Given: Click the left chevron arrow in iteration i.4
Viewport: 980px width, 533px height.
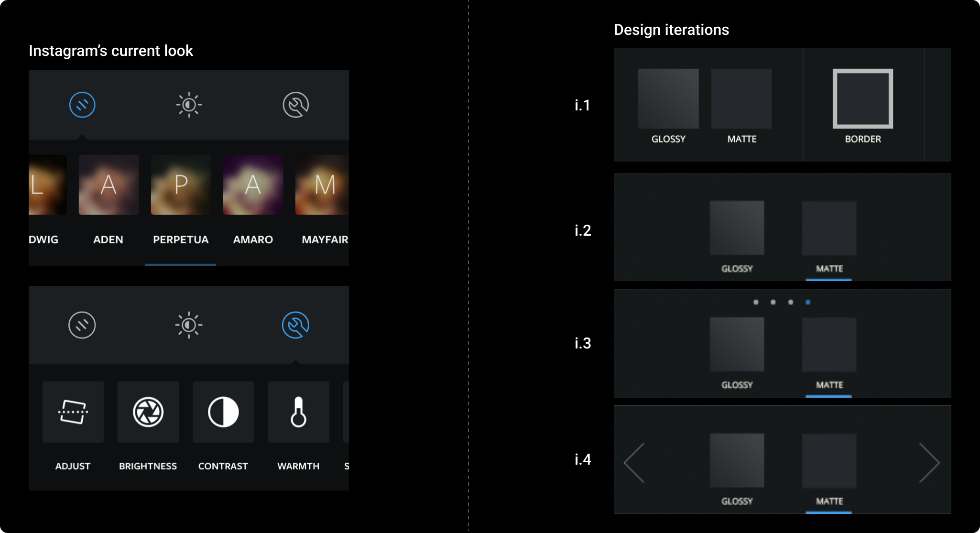Looking at the screenshot, I should [x=634, y=462].
